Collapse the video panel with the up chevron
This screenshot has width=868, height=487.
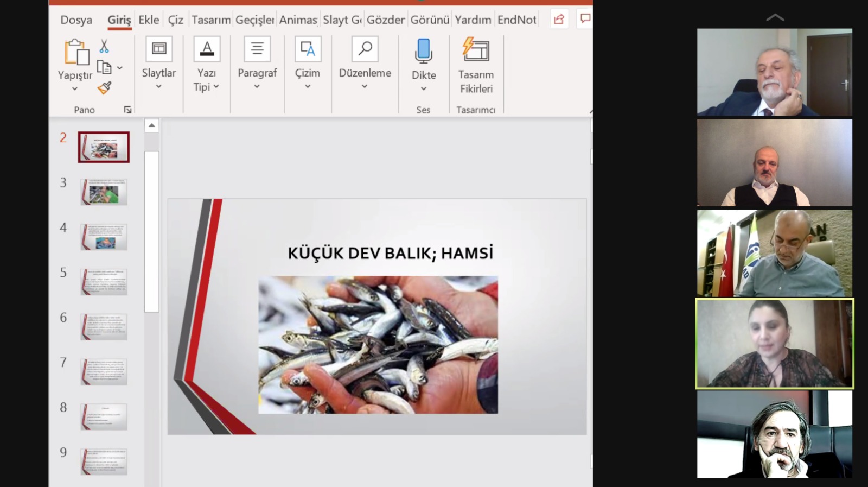pos(775,17)
